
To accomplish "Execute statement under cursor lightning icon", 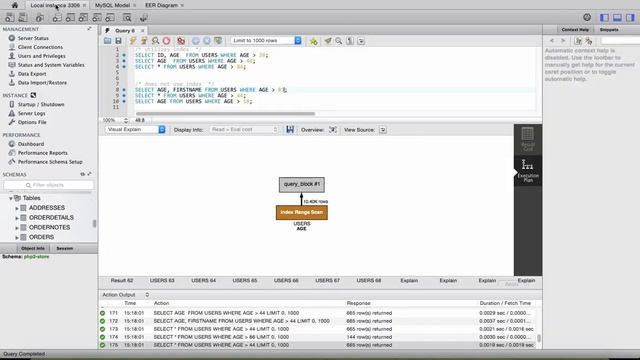I will tap(144, 41).
